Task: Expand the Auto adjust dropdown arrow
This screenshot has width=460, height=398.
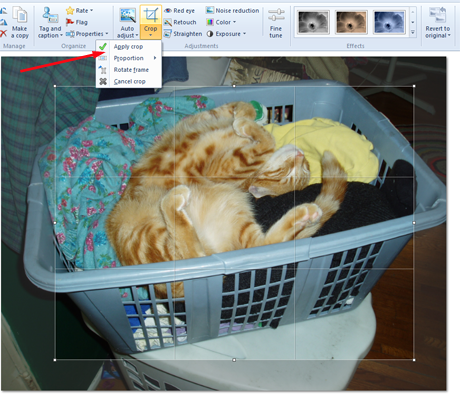Action: click(137, 35)
